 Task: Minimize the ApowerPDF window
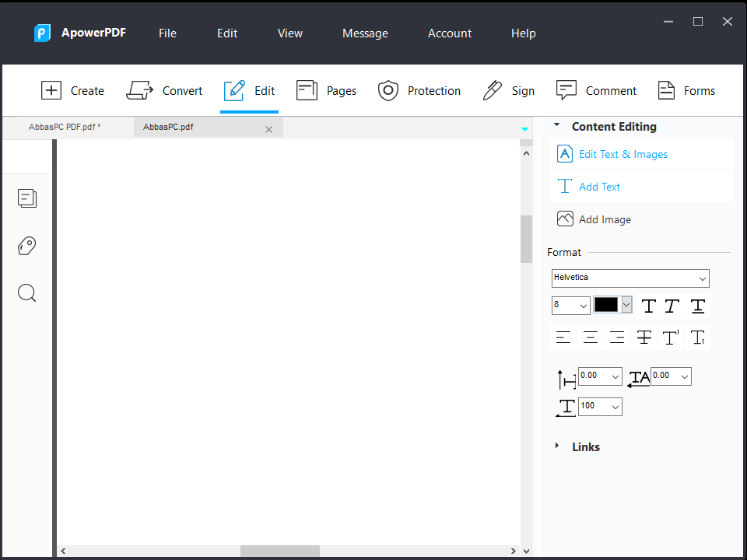pos(668,22)
